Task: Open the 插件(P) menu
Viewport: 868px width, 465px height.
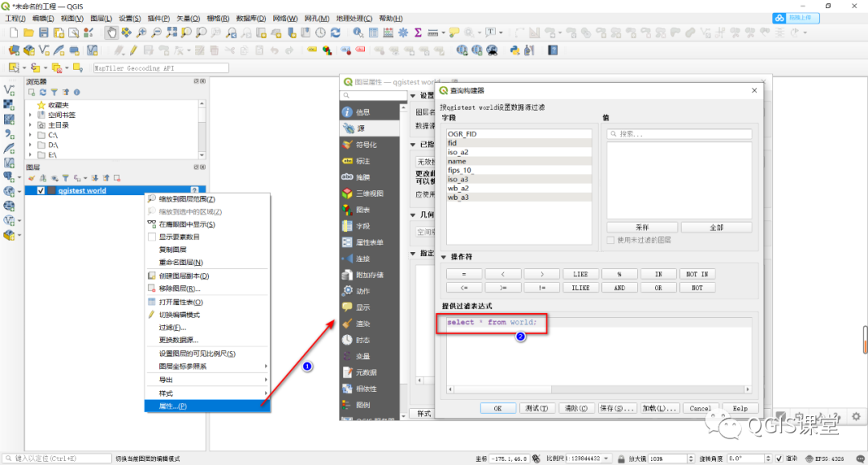Action: coord(159,18)
